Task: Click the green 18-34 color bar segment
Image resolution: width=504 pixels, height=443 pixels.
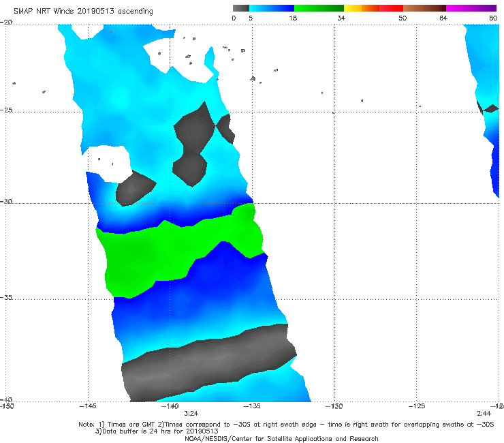Action: [319, 8]
